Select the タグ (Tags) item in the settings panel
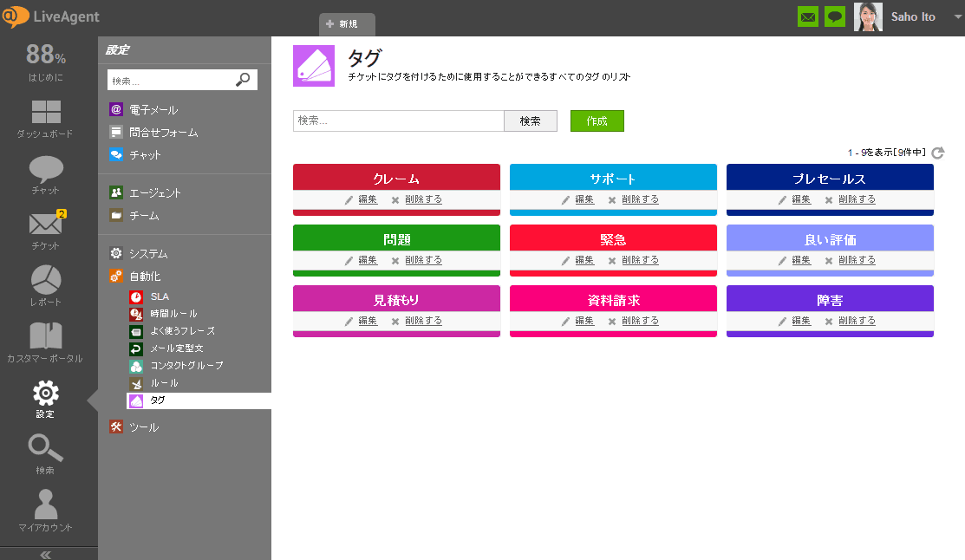Image resolution: width=965 pixels, height=560 pixels. tap(199, 400)
